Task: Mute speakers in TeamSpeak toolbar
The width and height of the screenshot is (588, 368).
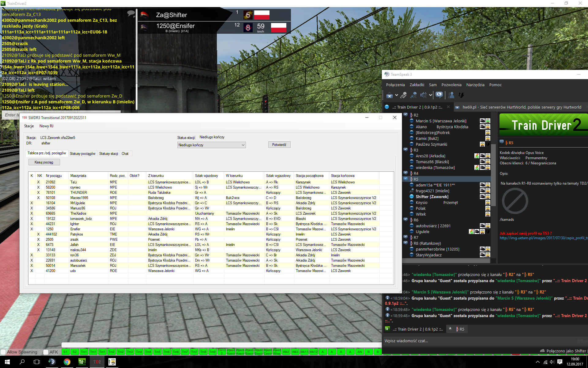Action: pos(424,95)
